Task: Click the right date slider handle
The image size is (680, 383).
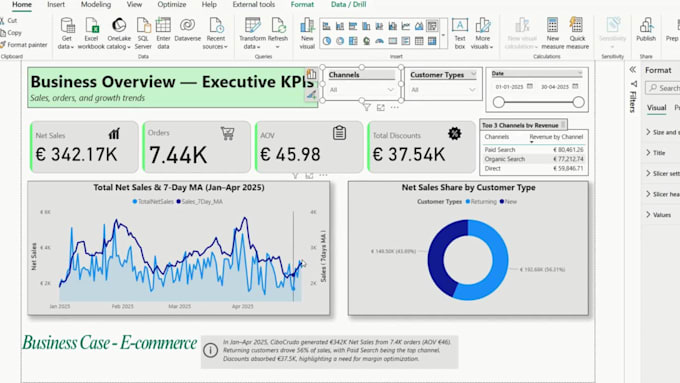Action: tap(578, 102)
